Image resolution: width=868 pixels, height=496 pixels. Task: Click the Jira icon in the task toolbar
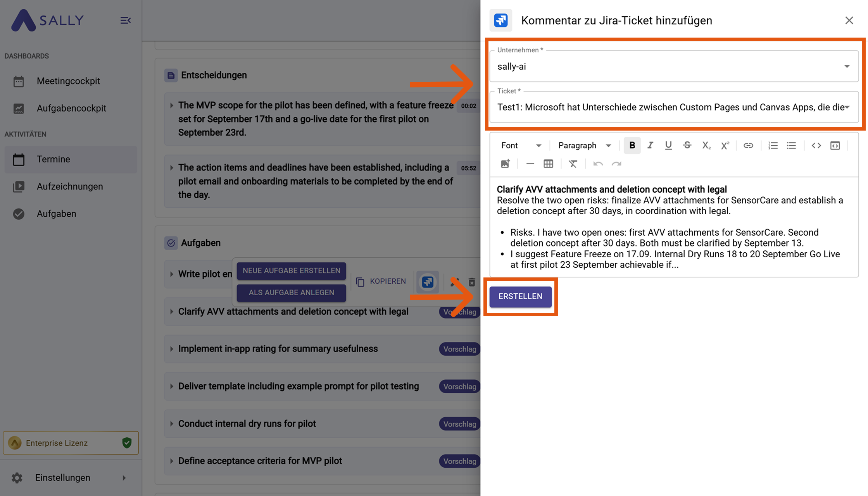point(428,282)
